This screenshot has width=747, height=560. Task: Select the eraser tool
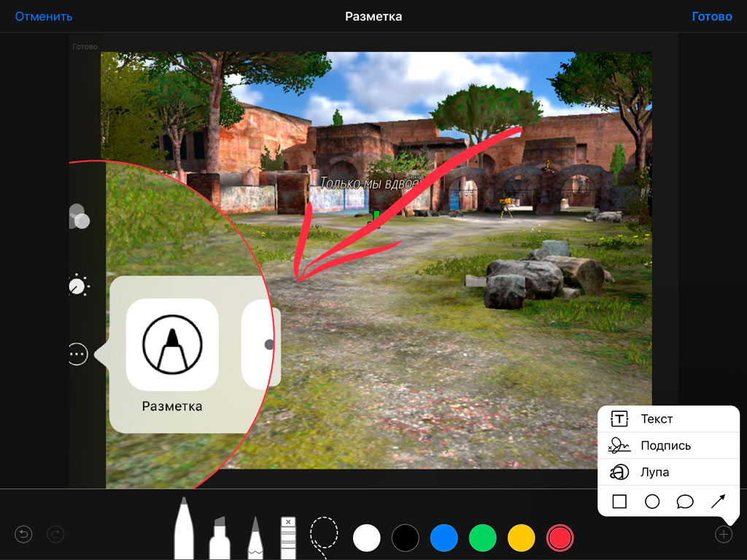(x=289, y=537)
